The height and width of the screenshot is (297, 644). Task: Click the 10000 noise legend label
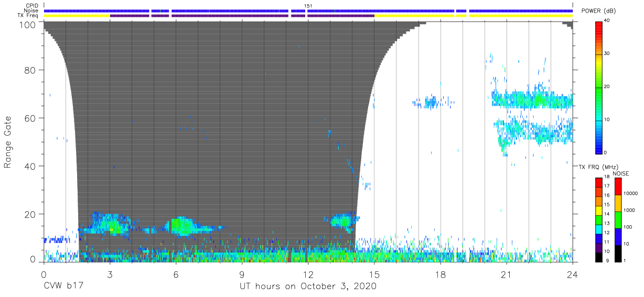pos(631,194)
